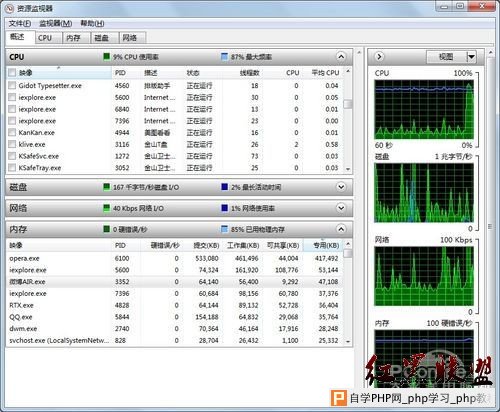The width and height of the screenshot is (500, 412).
Task: Sort memory list by 硬错误/秒 column
Action: 162,245
